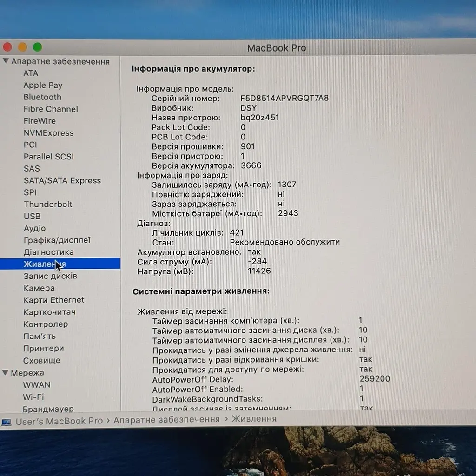The width and height of the screenshot is (476, 476).
Task: Select SPI in the hardware list
Action: pyautogui.click(x=30, y=192)
